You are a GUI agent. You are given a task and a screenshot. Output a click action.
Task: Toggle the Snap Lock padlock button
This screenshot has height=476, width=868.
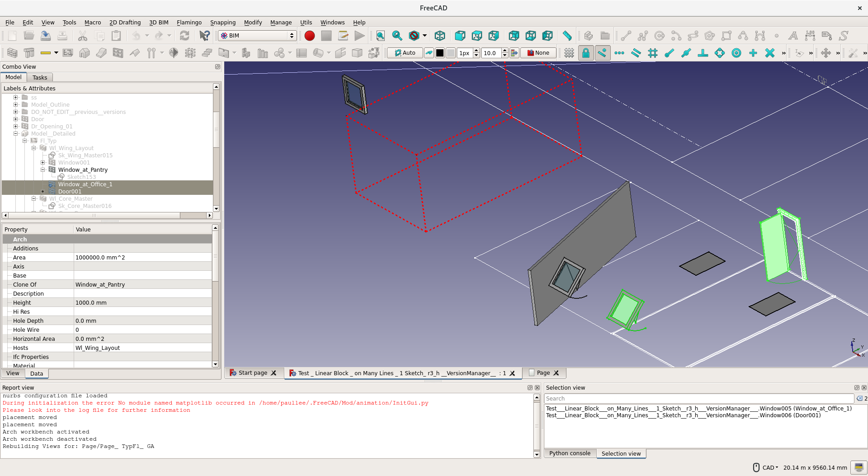586,53
